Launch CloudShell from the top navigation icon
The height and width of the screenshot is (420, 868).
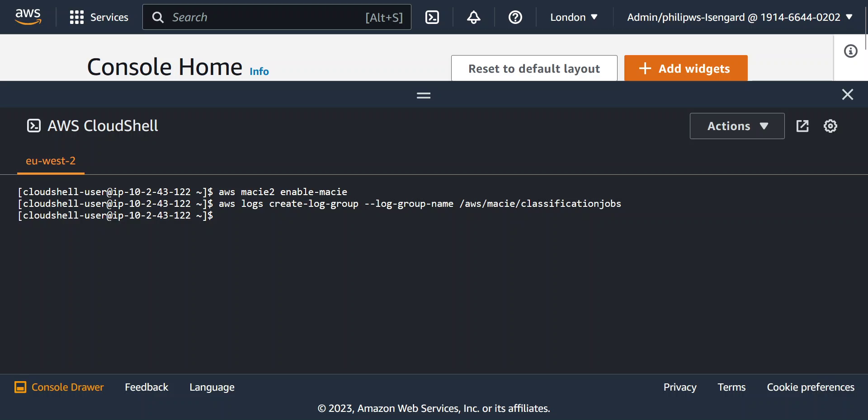pos(432,17)
